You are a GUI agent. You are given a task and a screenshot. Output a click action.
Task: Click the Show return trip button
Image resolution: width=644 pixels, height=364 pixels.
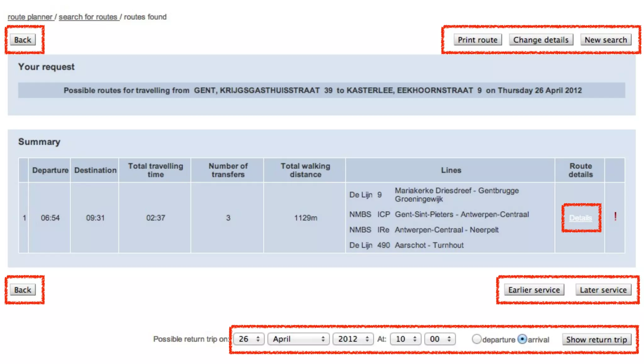tap(596, 339)
